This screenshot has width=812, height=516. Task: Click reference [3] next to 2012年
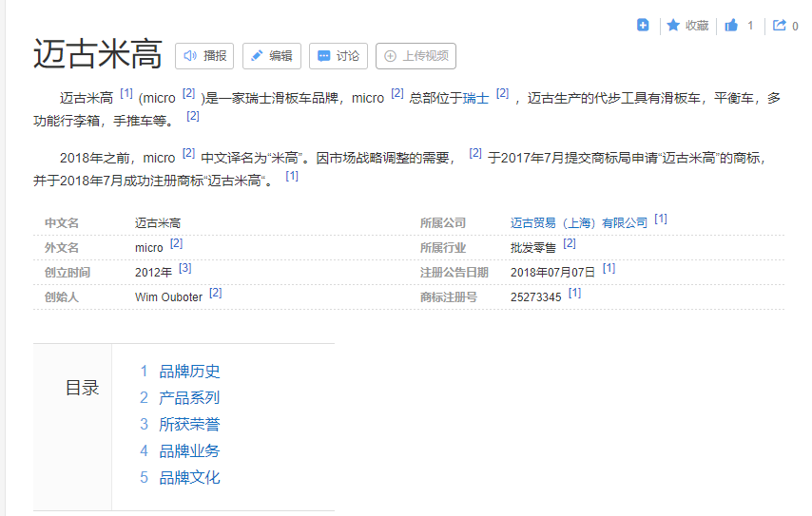pyautogui.click(x=184, y=268)
